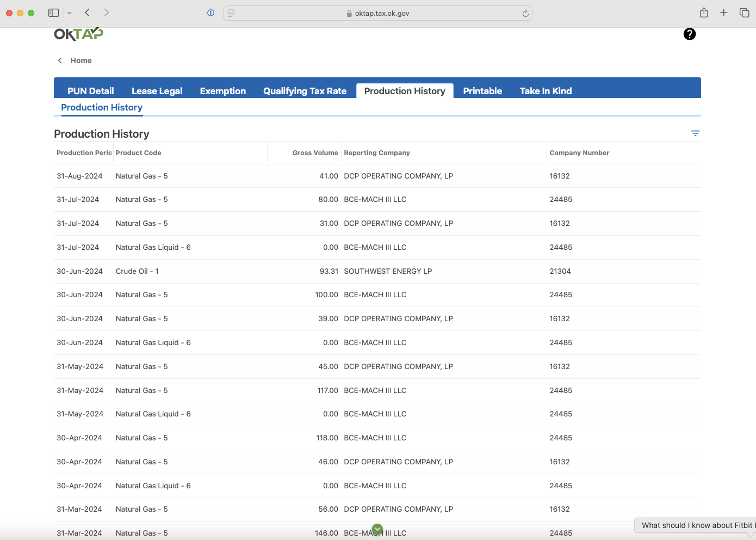756x540 pixels.
Task: Open the help question mark icon
Action: (x=689, y=34)
